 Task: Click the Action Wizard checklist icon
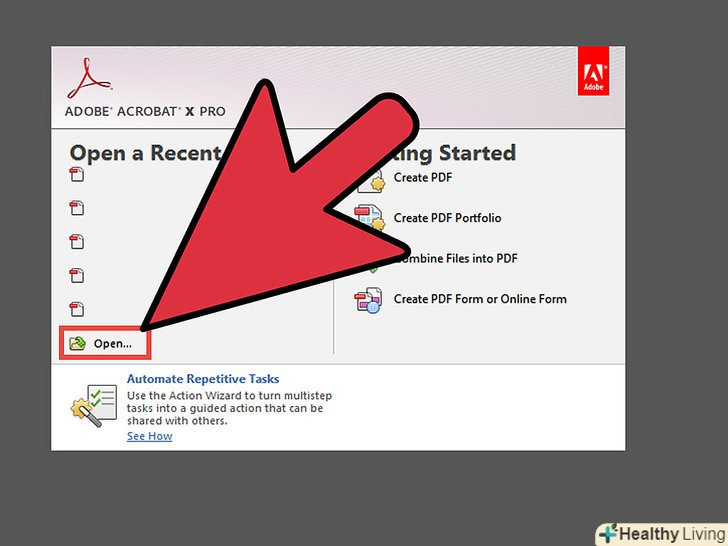[94, 405]
